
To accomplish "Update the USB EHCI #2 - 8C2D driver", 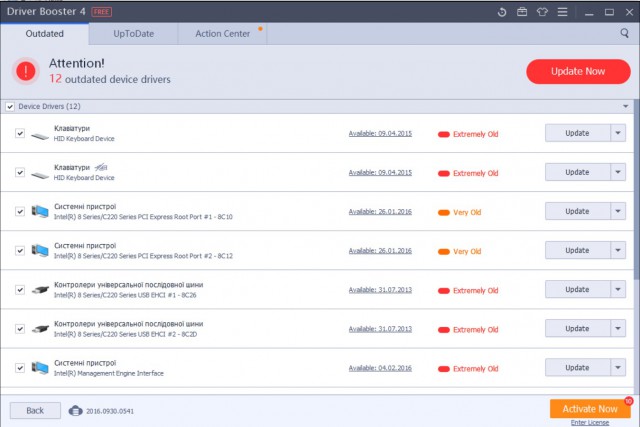I will tap(578, 329).
